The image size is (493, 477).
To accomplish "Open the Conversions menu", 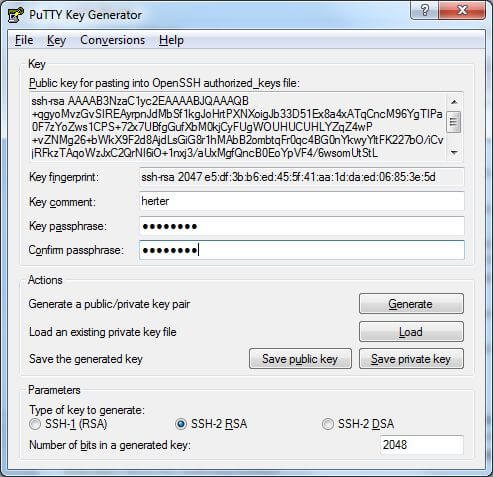I will click(113, 40).
